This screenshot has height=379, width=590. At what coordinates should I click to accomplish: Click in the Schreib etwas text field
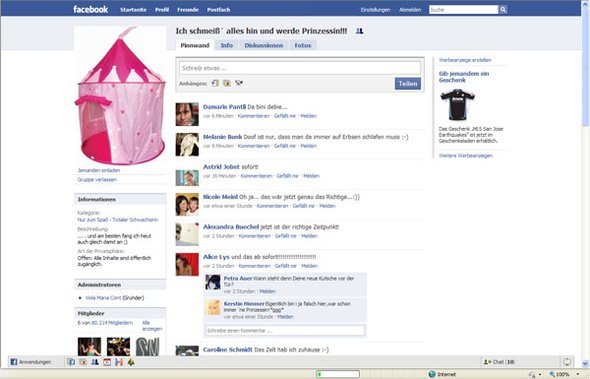click(300, 68)
